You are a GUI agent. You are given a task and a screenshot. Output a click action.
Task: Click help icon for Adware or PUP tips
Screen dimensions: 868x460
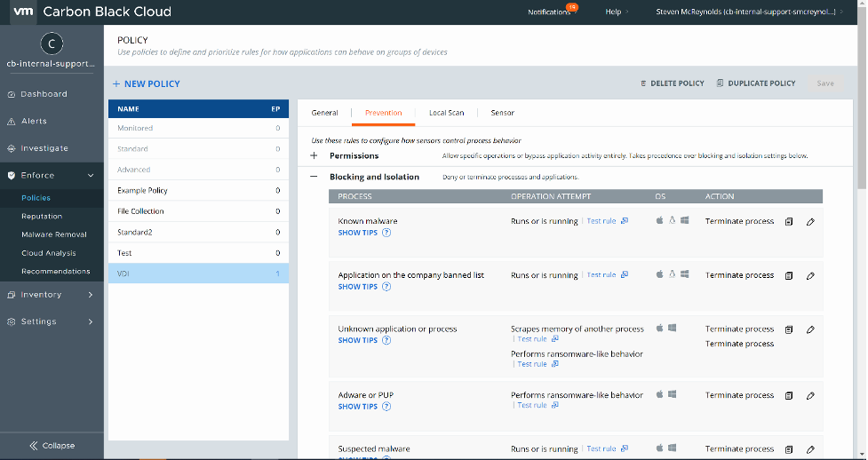[x=386, y=407]
